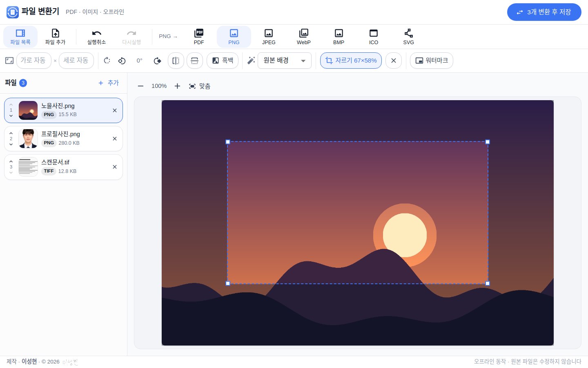The height and width of the screenshot is (368, 588).
Task: Select ICO as output format
Action: tap(374, 37)
